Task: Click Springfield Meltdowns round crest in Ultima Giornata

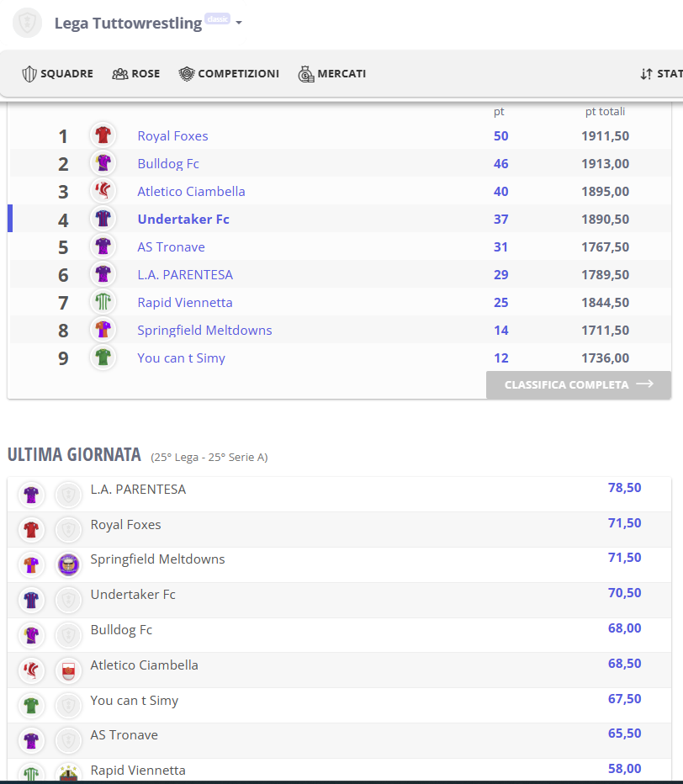Action: (68, 565)
